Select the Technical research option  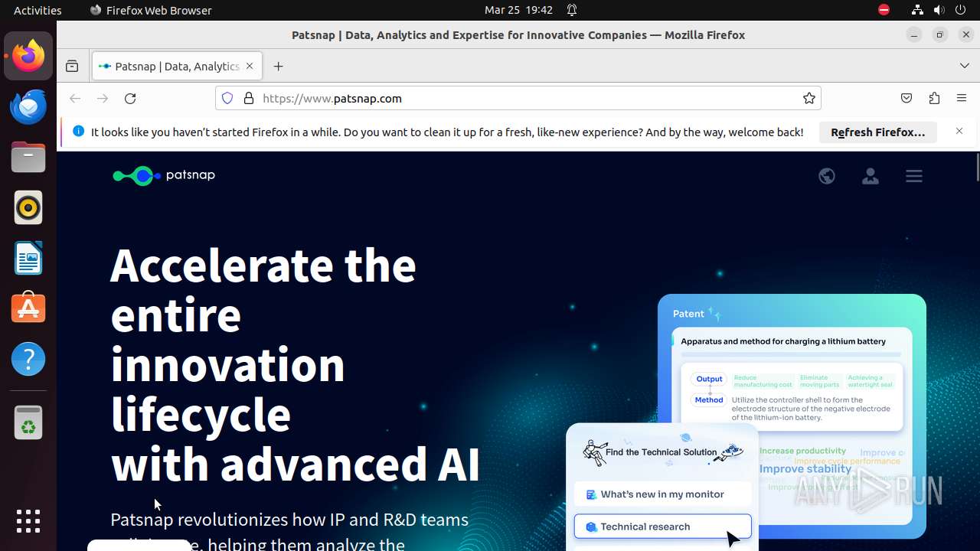click(662, 527)
